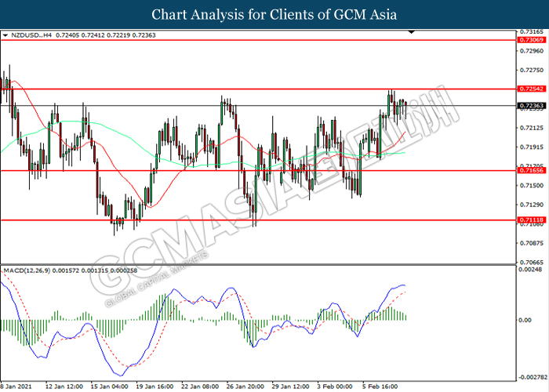Select the 0.73069 resistance price tag
Viewport: 549px width, 392px height.
click(531, 38)
